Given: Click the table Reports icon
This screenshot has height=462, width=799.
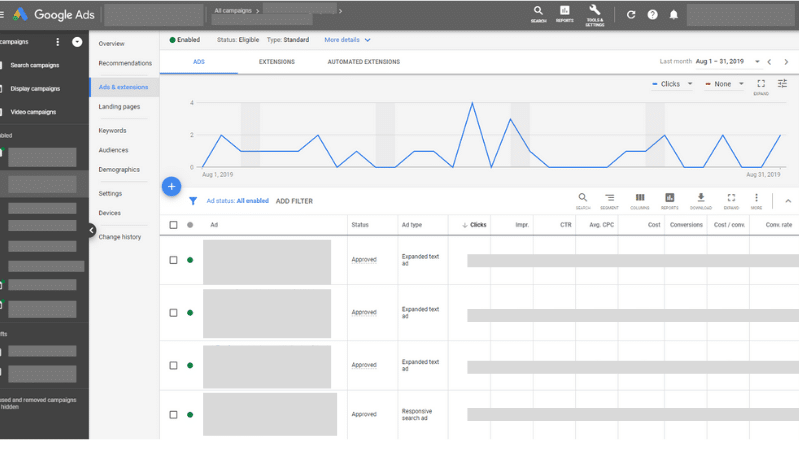Looking at the screenshot, I should [x=670, y=201].
